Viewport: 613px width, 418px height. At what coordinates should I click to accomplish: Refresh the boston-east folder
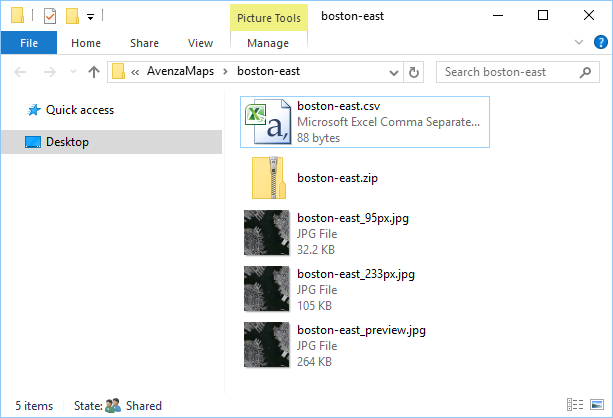414,72
